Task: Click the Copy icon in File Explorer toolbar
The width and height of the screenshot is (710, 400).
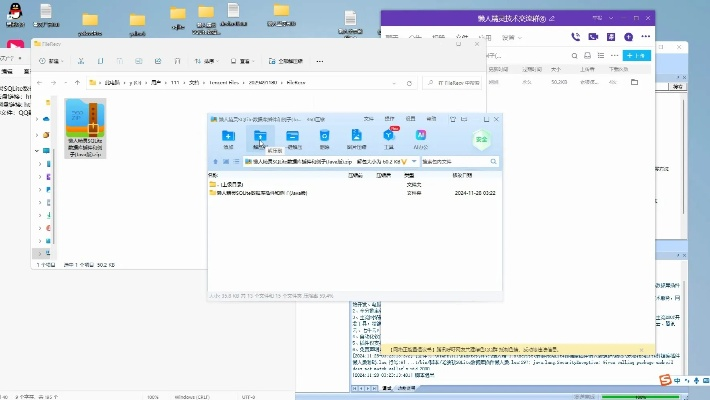Action: (101, 61)
